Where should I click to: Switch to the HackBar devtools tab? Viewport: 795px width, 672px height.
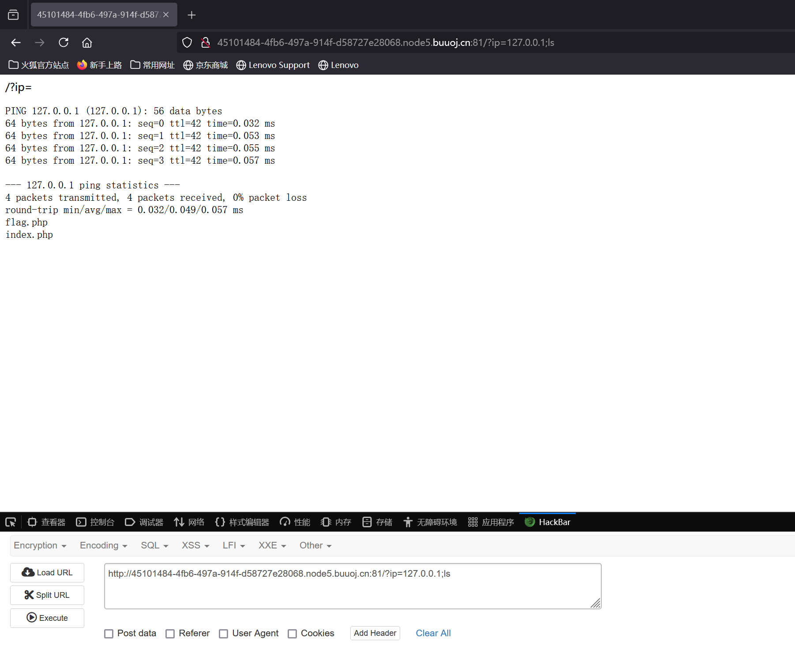click(x=547, y=522)
